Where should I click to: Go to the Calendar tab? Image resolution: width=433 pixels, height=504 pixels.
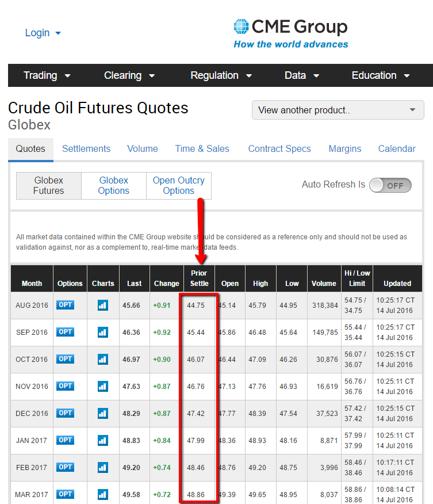pyautogui.click(x=397, y=149)
